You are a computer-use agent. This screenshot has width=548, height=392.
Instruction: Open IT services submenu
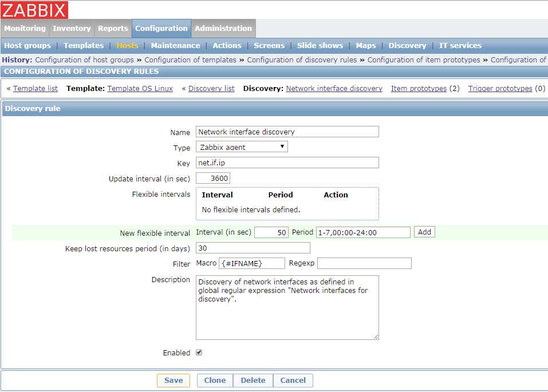460,45
